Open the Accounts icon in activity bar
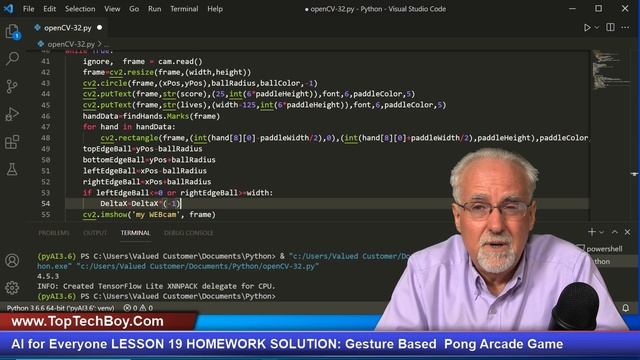This screenshot has height=360, width=640. (x=12, y=260)
